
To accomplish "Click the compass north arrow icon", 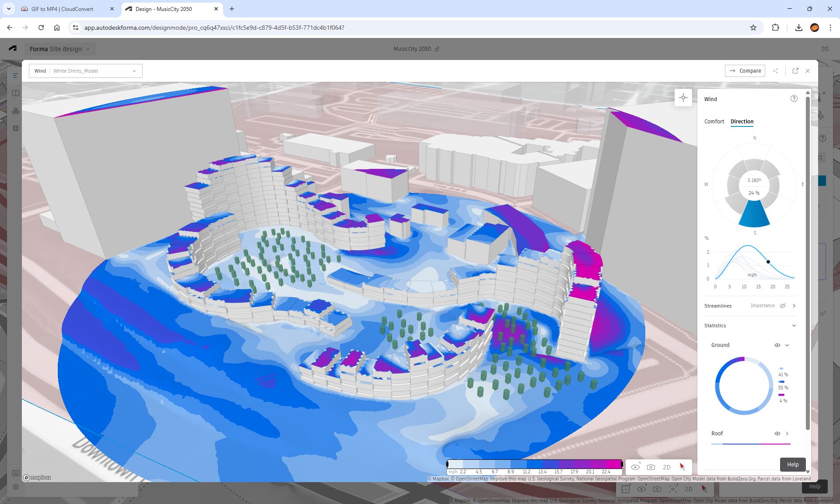I will coord(682,467).
